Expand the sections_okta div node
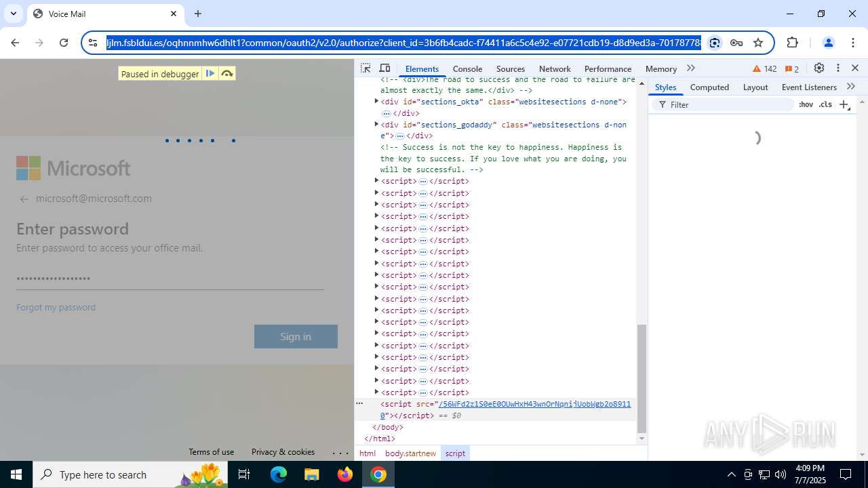 pyautogui.click(x=376, y=102)
